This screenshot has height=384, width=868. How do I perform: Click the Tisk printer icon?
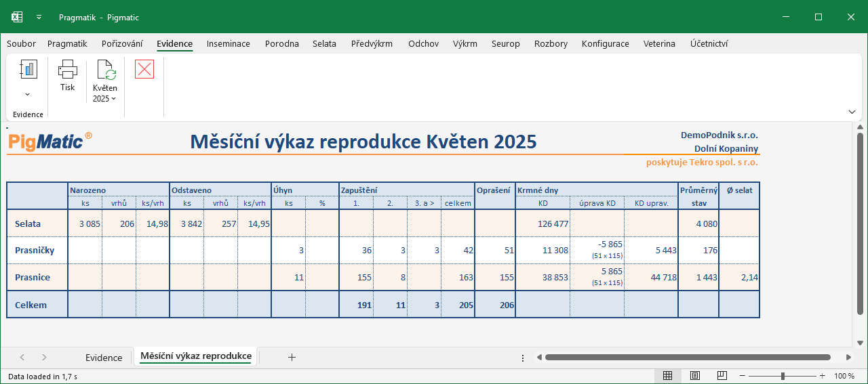tap(68, 69)
